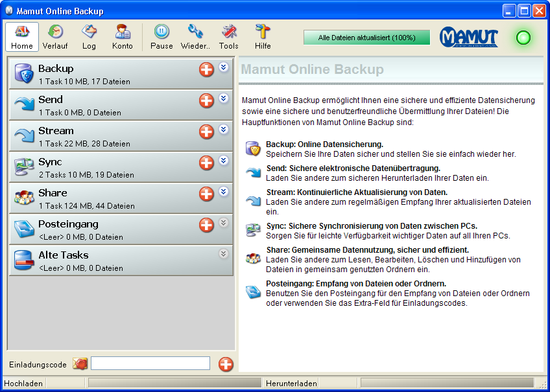Click the Send arrow icon in left panel
This screenshot has height=392, width=550.
tap(24, 104)
